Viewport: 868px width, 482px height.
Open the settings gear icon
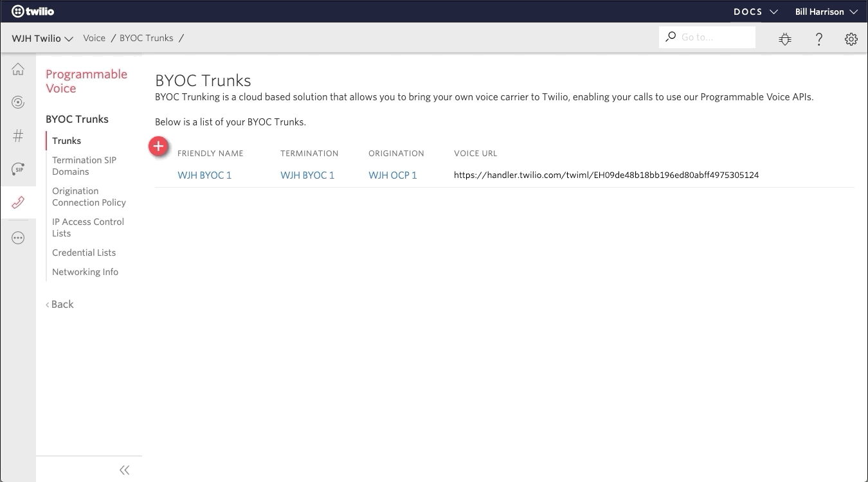(851, 39)
